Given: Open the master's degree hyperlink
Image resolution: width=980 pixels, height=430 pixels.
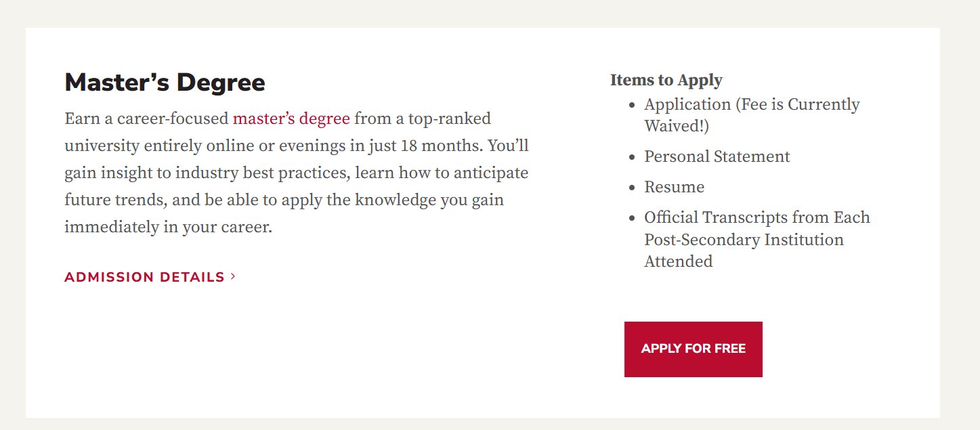Looking at the screenshot, I should [291, 119].
